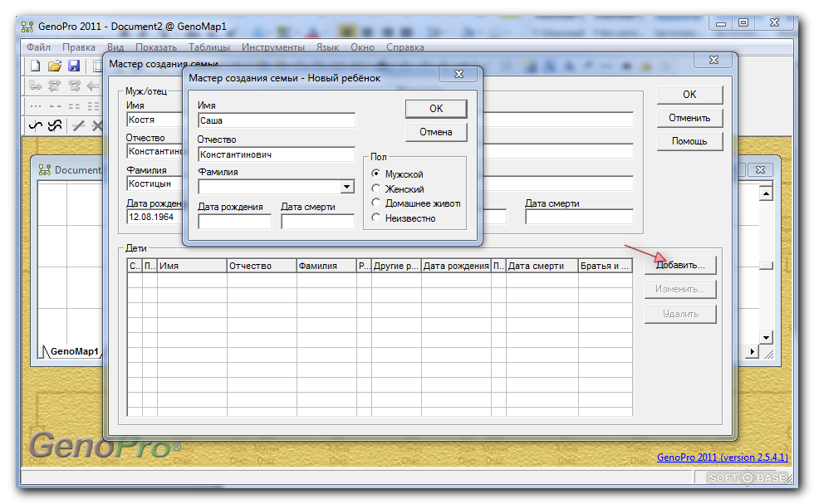This screenshot has height=504, width=814.
Task: Select the Женский gender radio button
Action: tap(376, 189)
